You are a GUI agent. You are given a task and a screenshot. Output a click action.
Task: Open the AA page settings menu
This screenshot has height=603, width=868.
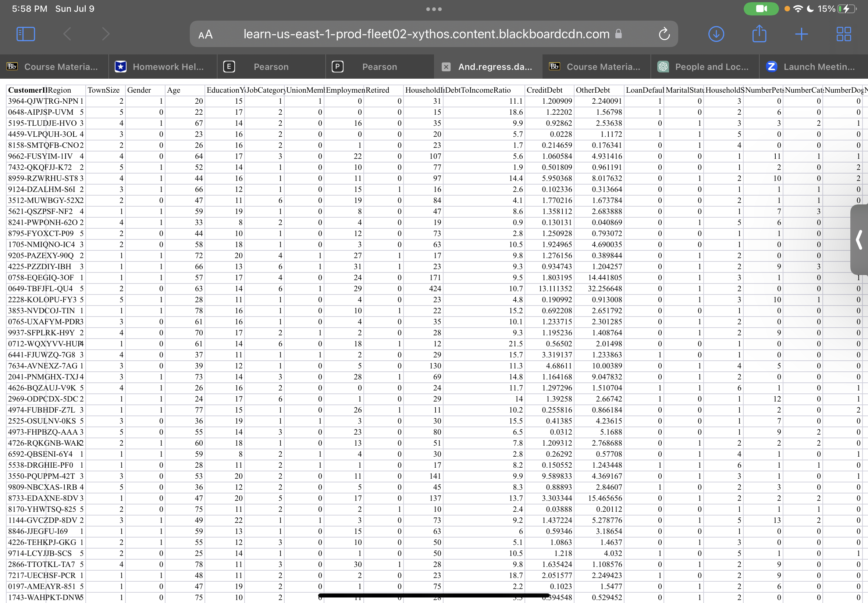coord(206,34)
